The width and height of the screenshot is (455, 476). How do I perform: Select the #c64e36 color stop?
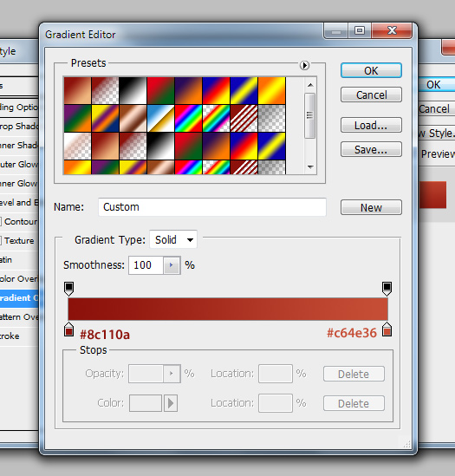[x=387, y=329]
